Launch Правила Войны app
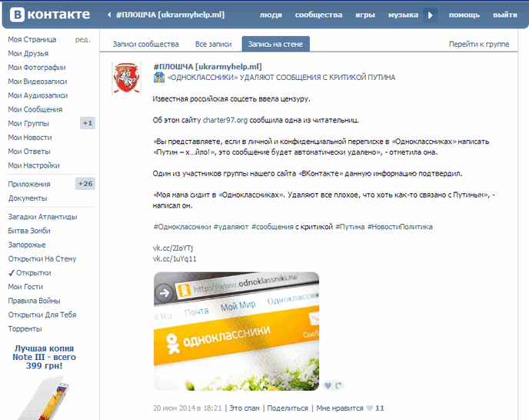 34,301
